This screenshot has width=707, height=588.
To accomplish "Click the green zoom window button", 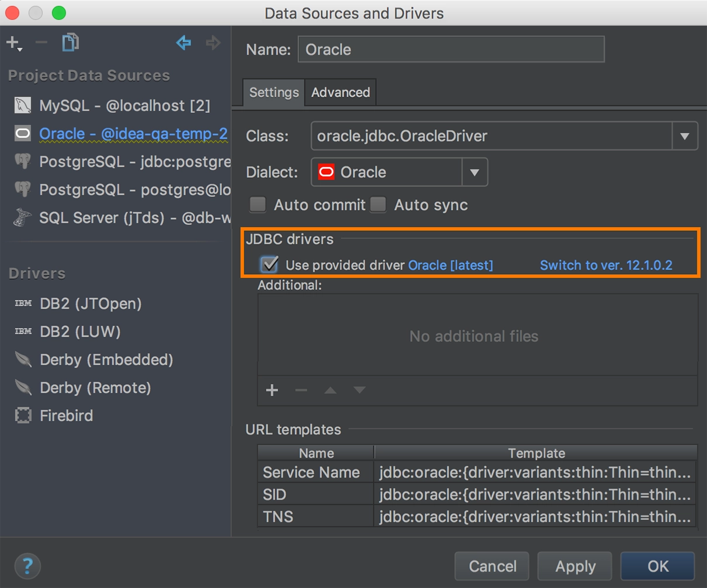I will click(58, 12).
